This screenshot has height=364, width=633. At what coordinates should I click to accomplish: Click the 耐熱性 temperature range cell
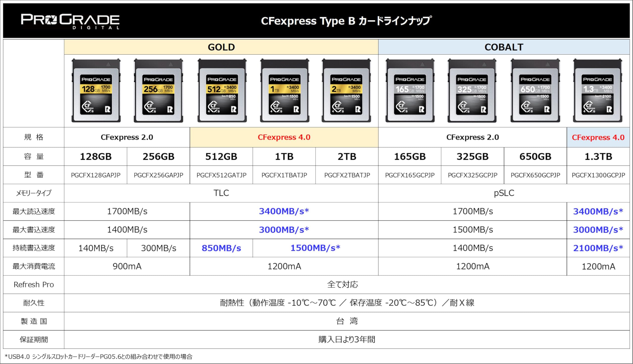coord(347,303)
